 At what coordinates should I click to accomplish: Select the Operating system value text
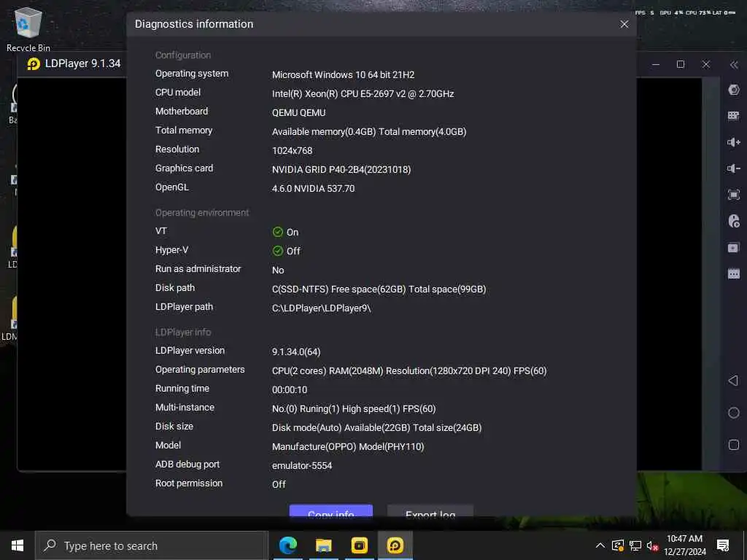343,75
